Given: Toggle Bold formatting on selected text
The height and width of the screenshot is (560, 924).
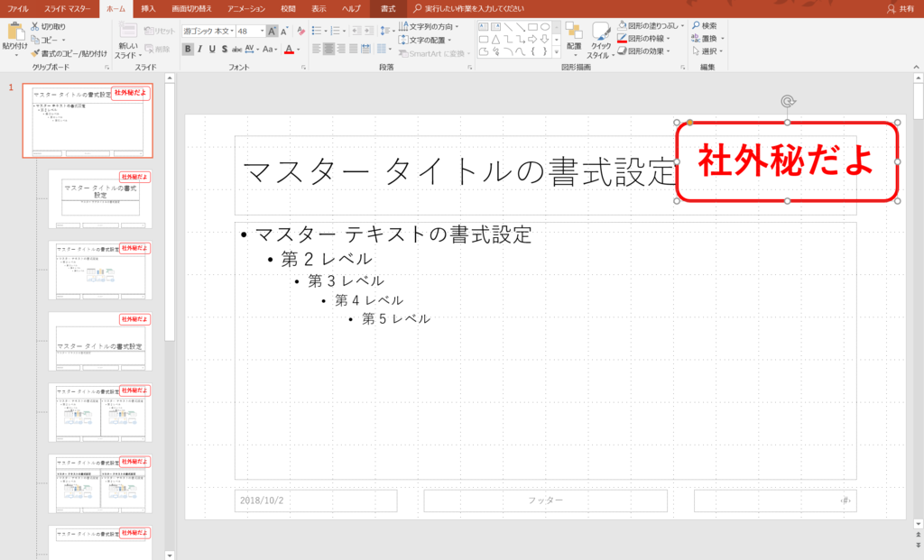Looking at the screenshot, I should [x=188, y=48].
